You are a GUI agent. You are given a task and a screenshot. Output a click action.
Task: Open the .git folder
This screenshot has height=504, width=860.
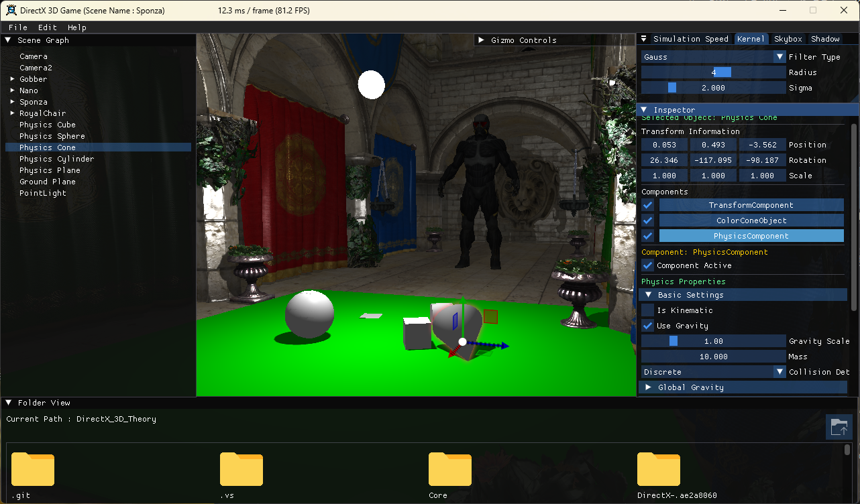coord(32,469)
